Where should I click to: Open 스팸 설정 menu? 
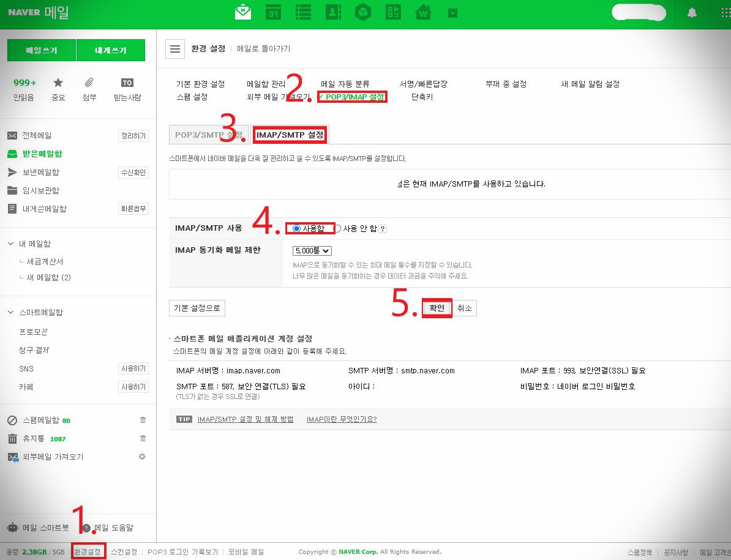pos(192,97)
